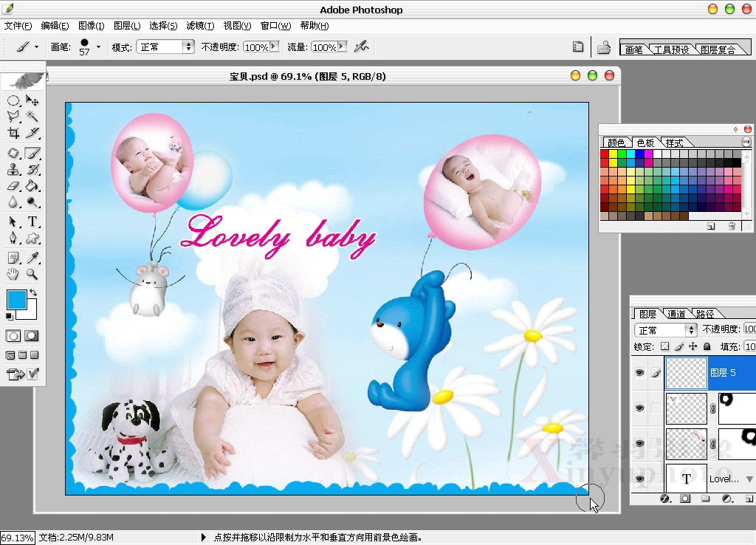756x545 pixels.
Task: Swap foreground and background colors
Action: pos(33,292)
